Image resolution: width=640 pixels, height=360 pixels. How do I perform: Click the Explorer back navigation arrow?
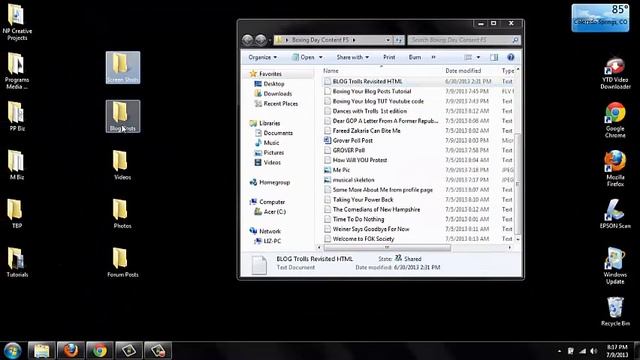coord(247,40)
